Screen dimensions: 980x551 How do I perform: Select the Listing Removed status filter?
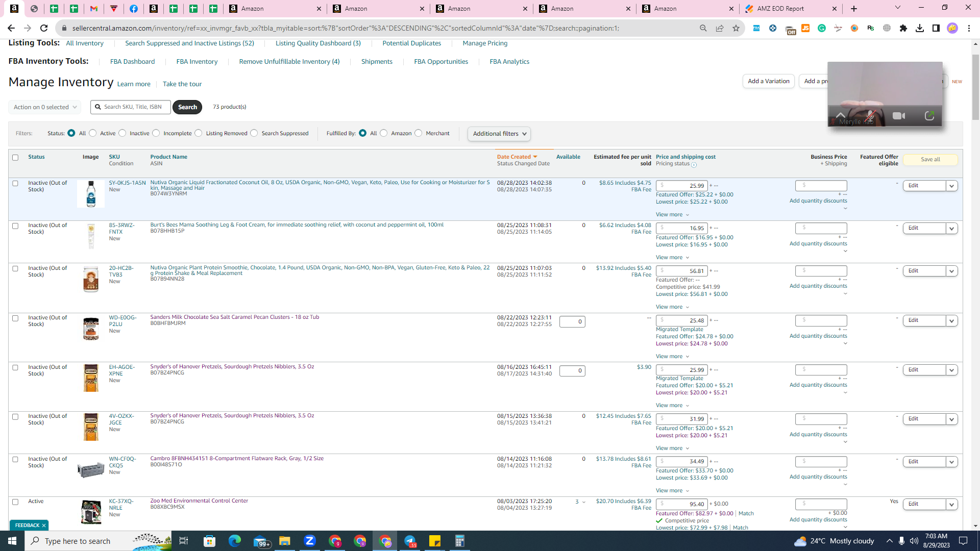coord(199,133)
